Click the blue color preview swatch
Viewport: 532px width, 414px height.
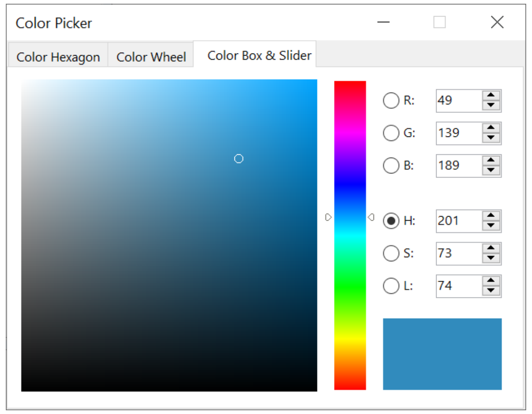point(442,353)
